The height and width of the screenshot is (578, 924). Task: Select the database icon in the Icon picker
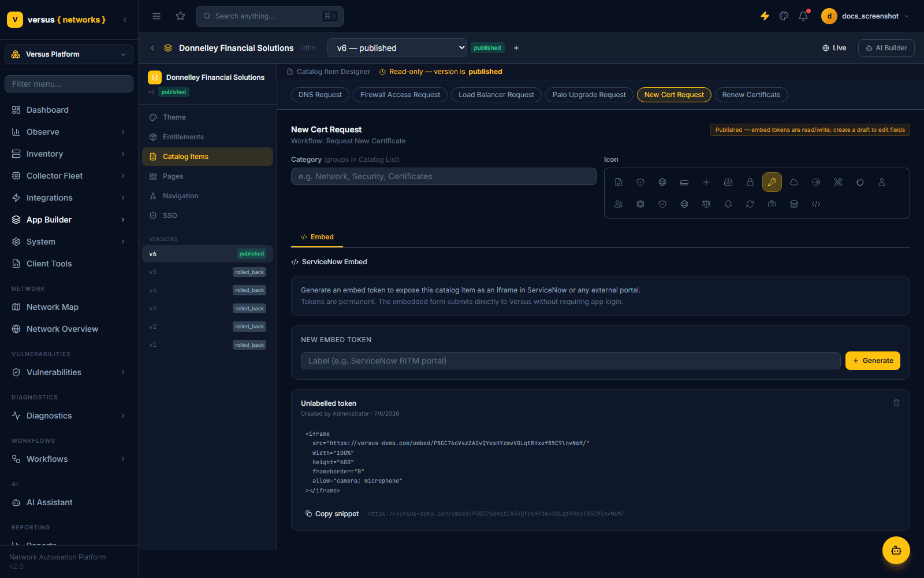794,204
